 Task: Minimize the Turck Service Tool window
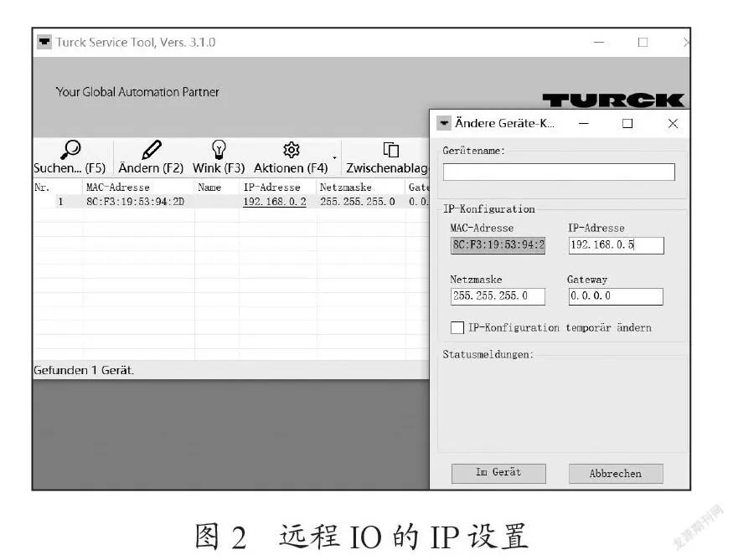click(599, 42)
